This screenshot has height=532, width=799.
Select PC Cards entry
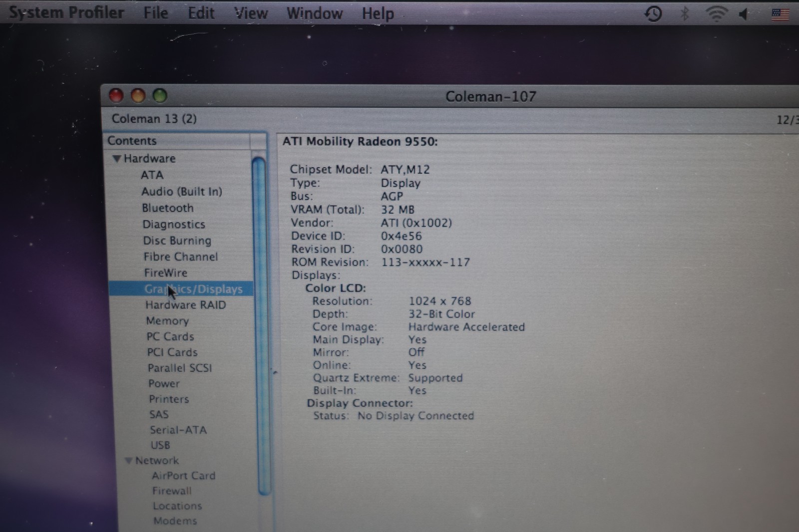pos(170,336)
